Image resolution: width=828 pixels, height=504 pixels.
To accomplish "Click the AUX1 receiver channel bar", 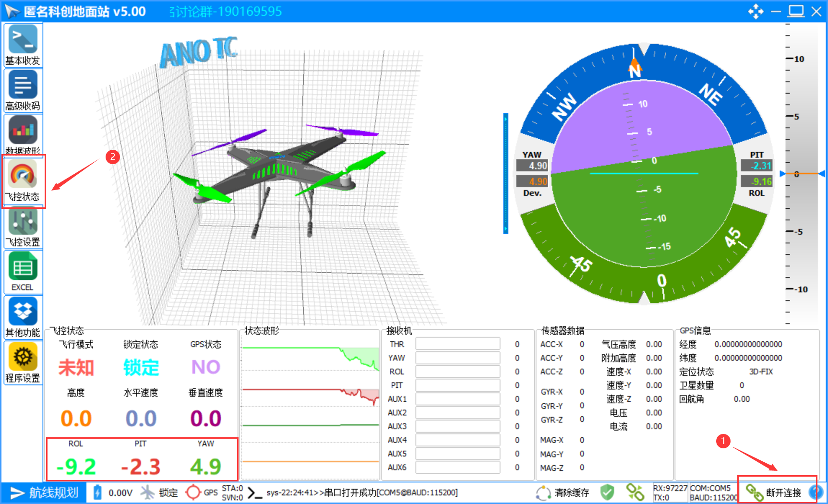I will (x=458, y=399).
